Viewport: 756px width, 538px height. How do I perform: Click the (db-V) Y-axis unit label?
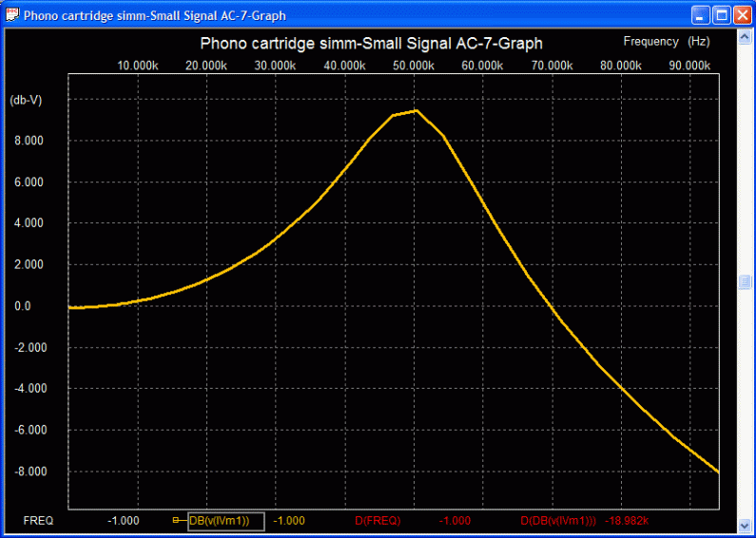point(27,100)
